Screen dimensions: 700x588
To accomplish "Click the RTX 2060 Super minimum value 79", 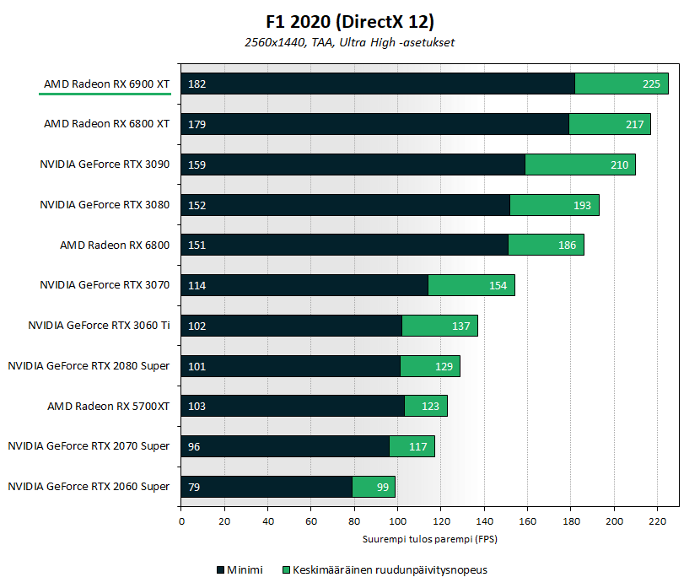I will [194, 487].
